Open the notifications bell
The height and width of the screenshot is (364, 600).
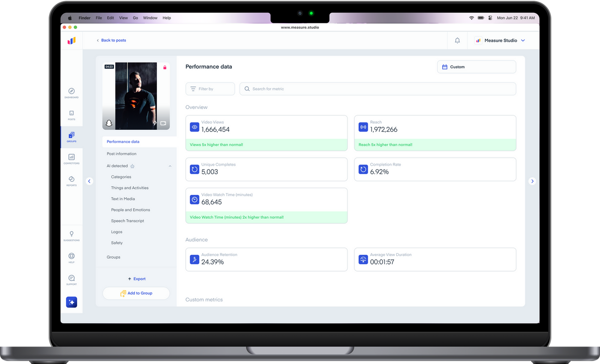coord(457,40)
